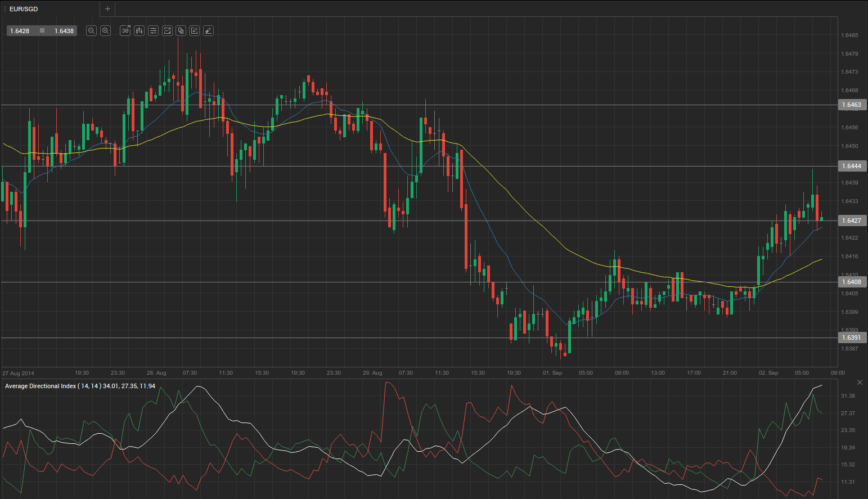Click the overlapping squares duplicate chart icon
This screenshot has height=499, width=868.
pos(181,31)
